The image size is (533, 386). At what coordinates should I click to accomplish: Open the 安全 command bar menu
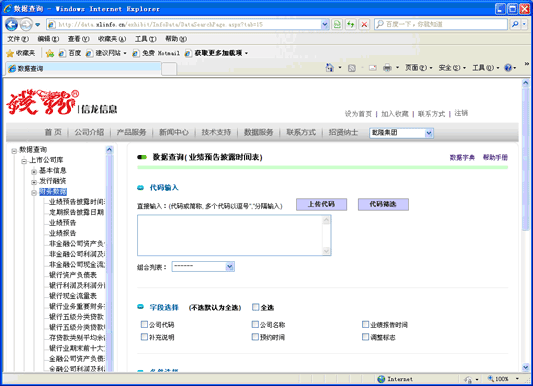click(x=452, y=68)
